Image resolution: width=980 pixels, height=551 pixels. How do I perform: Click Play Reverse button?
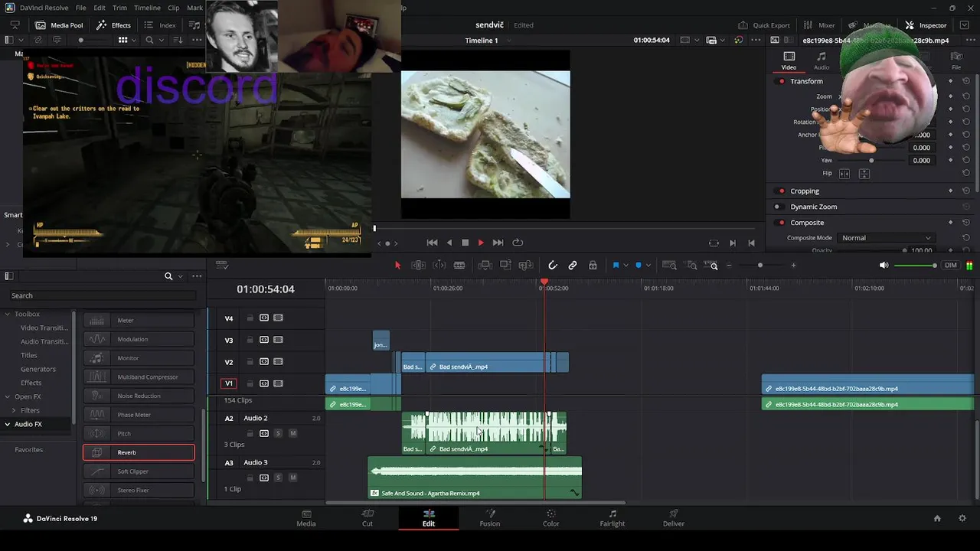[449, 243]
